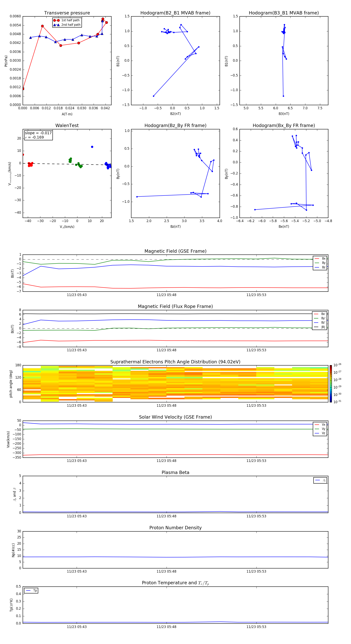Click the 'Transverse pressure' plot title
This screenshot has height=644, width=351.
point(67,13)
